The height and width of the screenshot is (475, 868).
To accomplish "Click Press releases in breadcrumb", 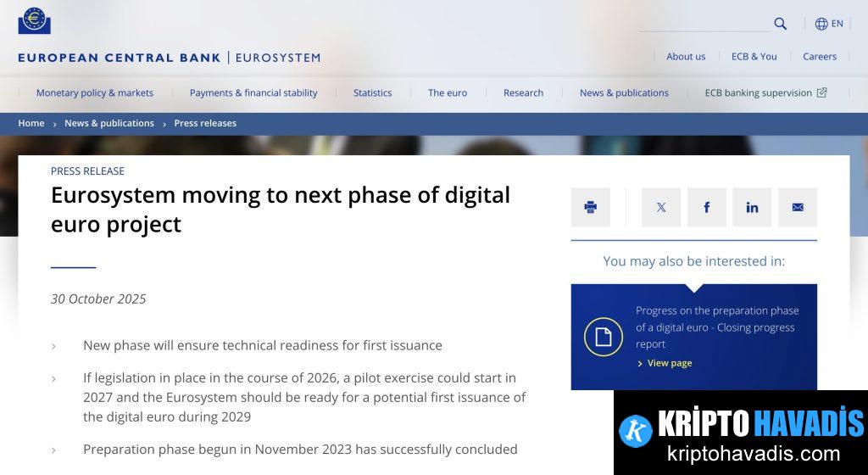I will click(x=205, y=123).
